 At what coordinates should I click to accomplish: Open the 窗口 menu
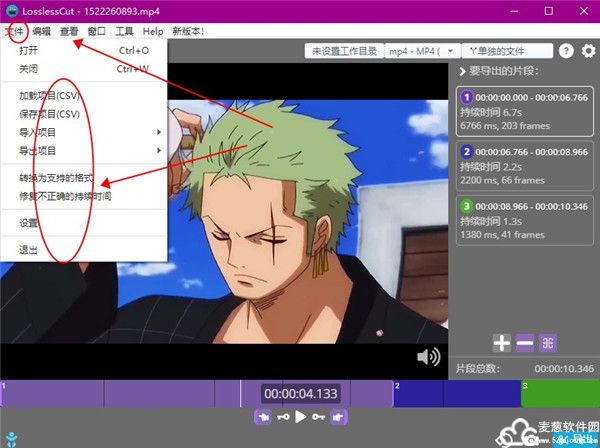(96, 31)
